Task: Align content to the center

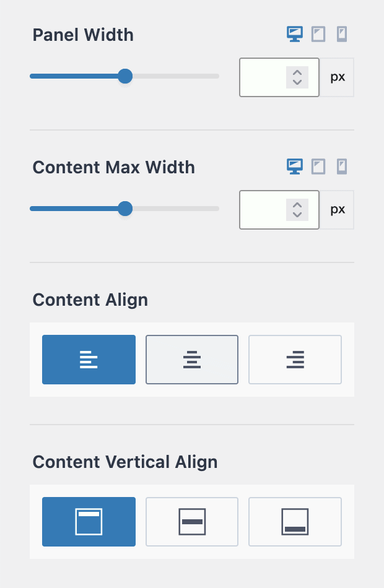Action: [192, 360]
